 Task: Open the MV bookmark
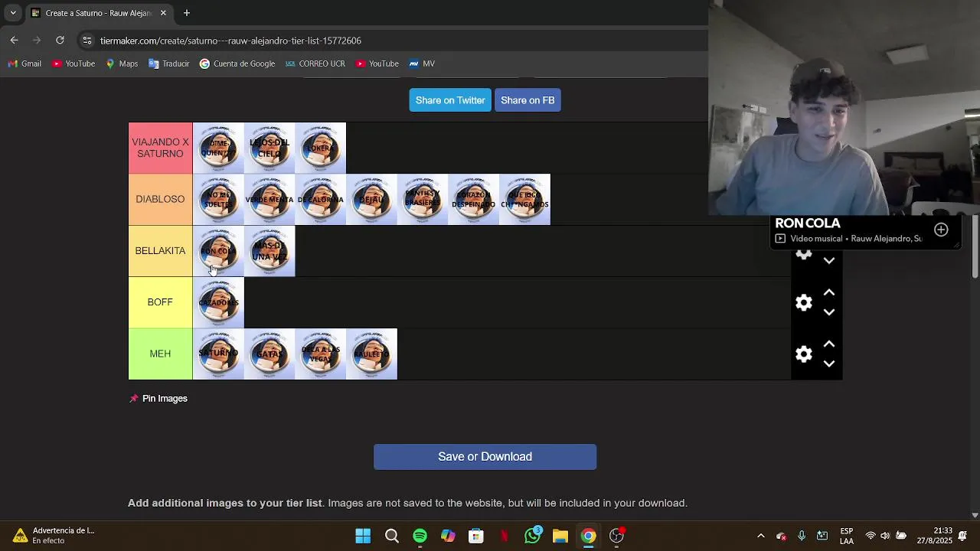tap(422, 64)
